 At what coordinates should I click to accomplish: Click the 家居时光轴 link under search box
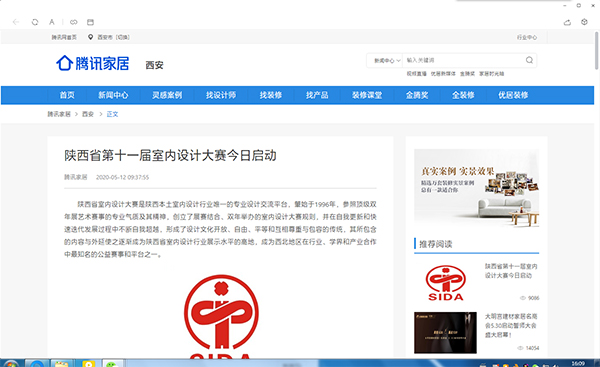coord(492,73)
